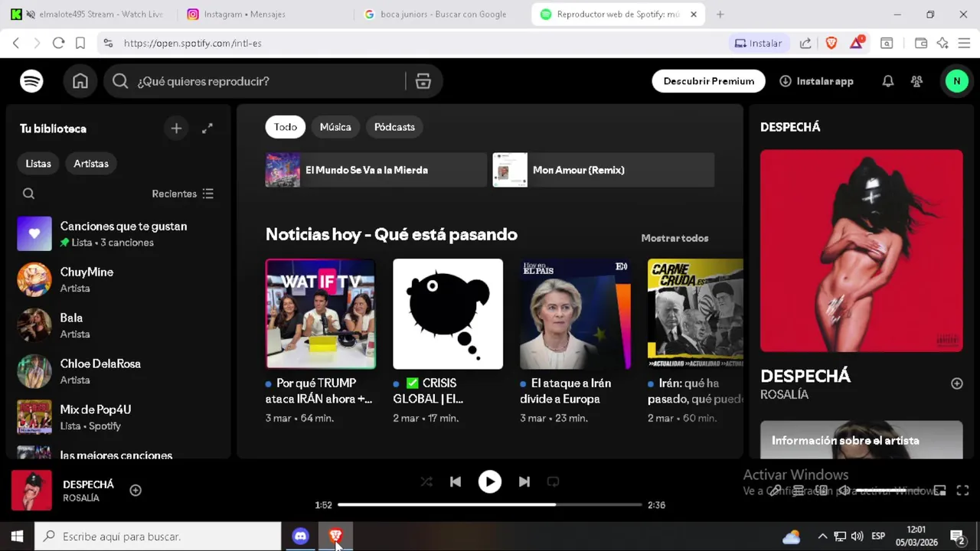Open the notifications bell
980x551 pixels.
[x=888, y=81]
